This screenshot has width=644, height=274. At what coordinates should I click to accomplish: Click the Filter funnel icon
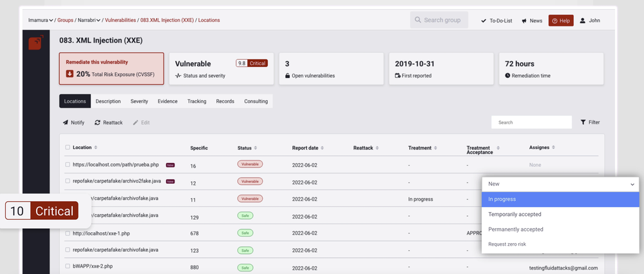tap(583, 122)
